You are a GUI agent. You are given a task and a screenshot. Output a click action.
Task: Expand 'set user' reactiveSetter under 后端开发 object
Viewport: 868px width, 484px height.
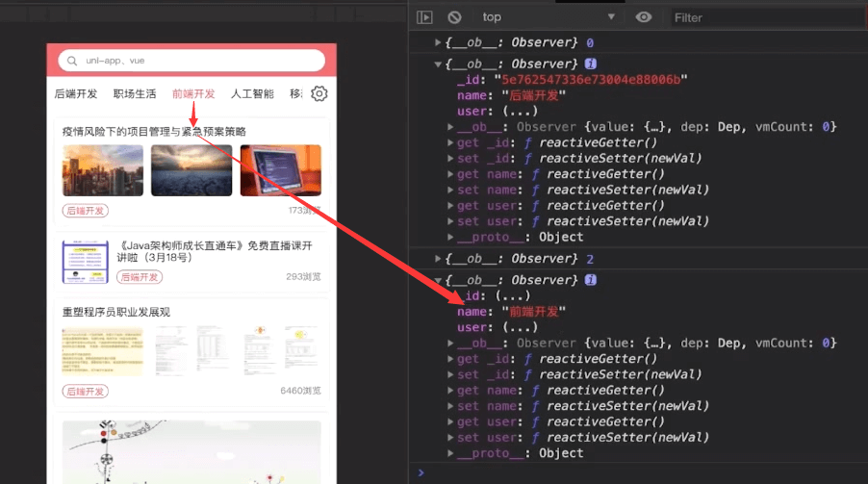(x=450, y=221)
